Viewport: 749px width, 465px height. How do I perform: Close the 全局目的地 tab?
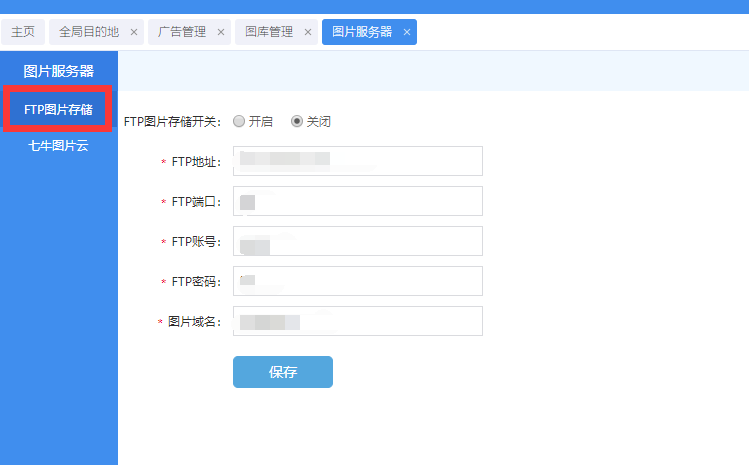(134, 32)
